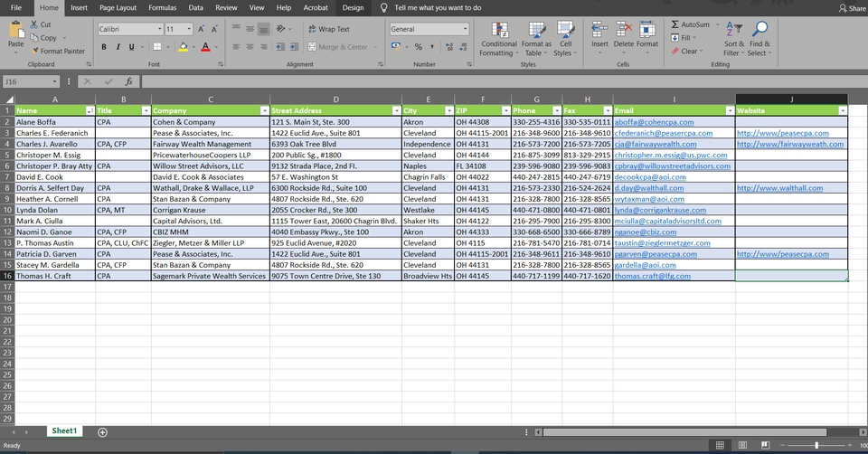868x454 pixels.
Task: Apply percent style format
Action: [x=419, y=47]
